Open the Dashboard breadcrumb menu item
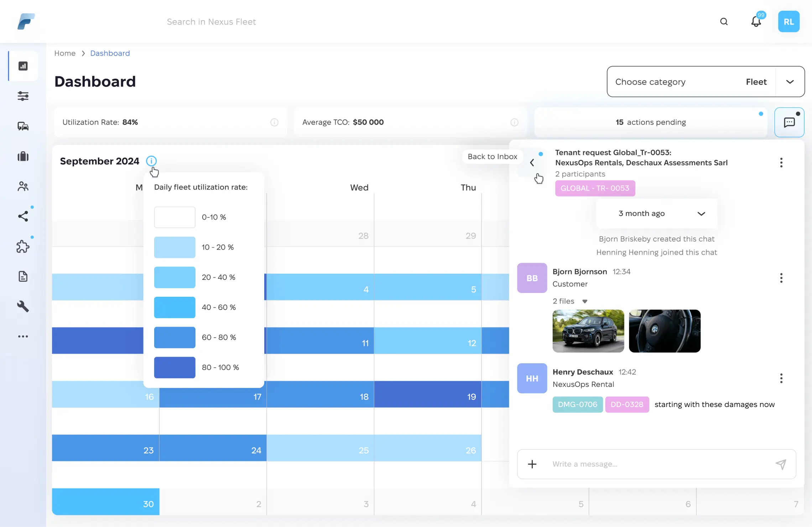Screen dimensions: 812x527 [x=110, y=53]
